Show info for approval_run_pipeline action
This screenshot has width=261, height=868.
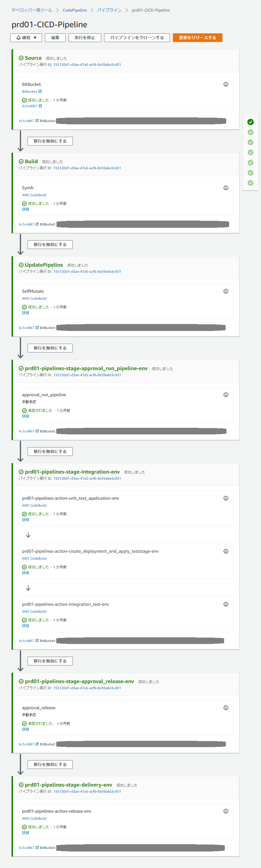(x=226, y=395)
